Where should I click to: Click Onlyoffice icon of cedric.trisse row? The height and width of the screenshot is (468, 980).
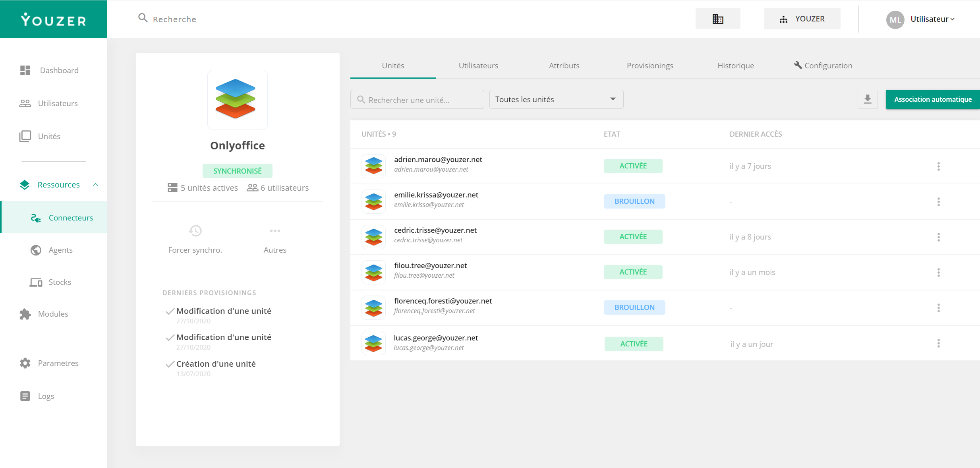[x=373, y=237]
